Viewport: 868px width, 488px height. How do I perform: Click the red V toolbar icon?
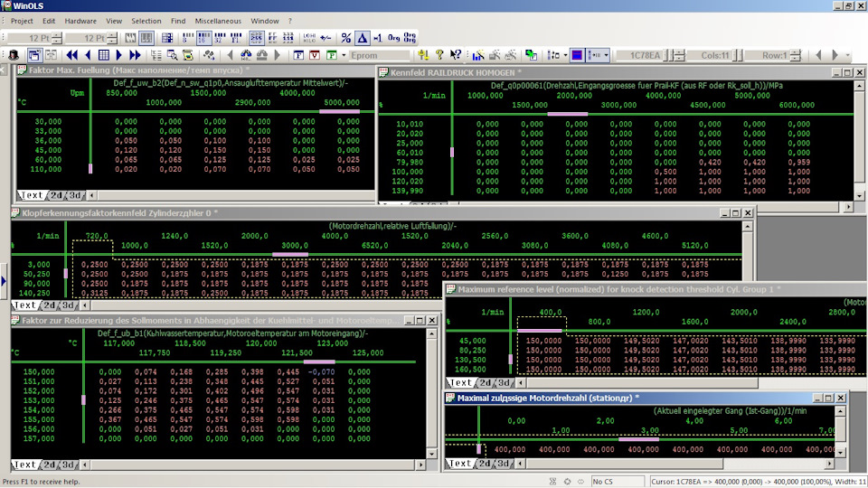click(x=314, y=55)
